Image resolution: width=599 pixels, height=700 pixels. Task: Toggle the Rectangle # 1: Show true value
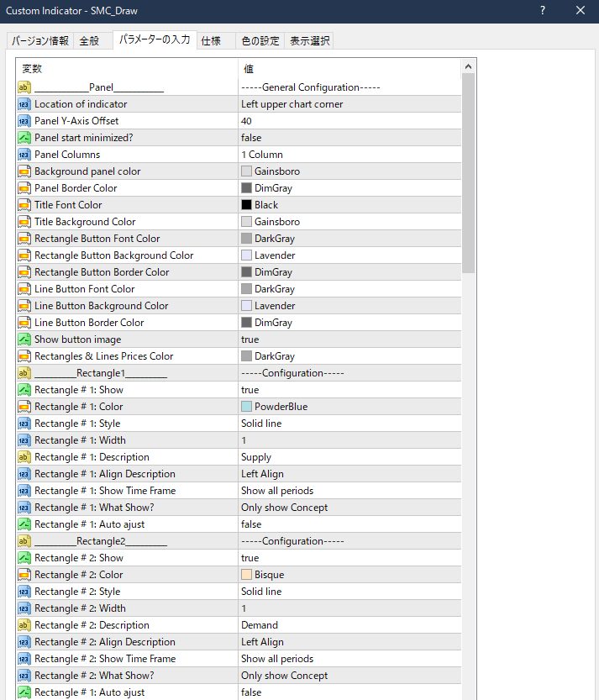point(349,390)
